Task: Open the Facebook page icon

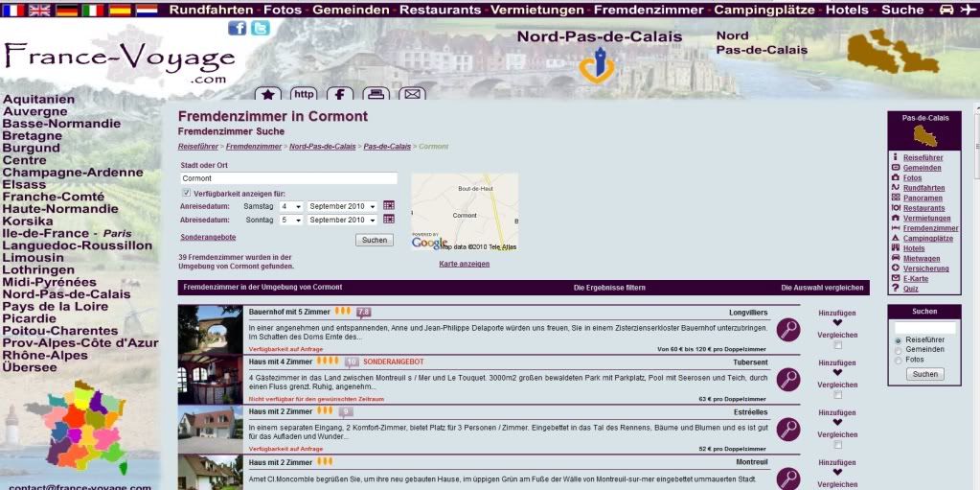Action: click(x=237, y=28)
